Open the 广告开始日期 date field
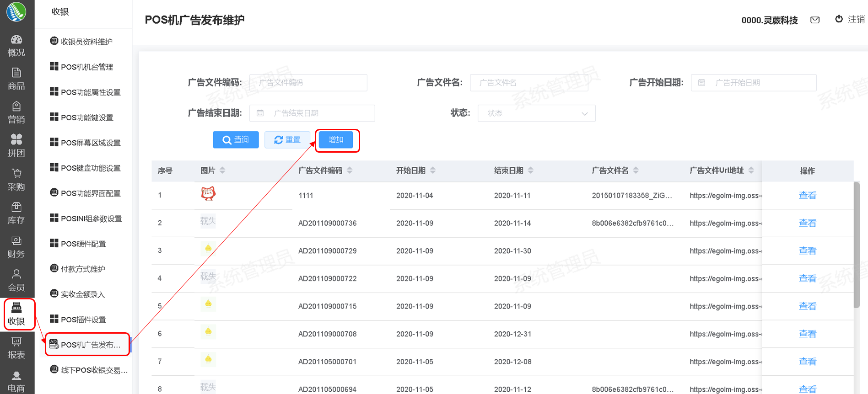This screenshot has height=394, width=868. 754,83
